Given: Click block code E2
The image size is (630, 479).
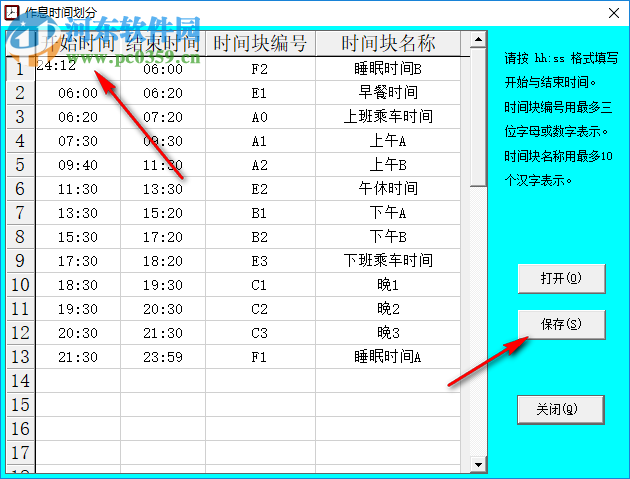Looking at the screenshot, I should click(x=260, y=189).
